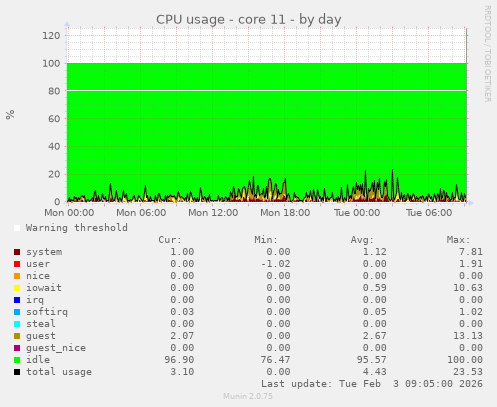This screenshot has width=497, height=407.
Task: Click the 'Mon 18:00' x-axis label
Action: point(285,213)
